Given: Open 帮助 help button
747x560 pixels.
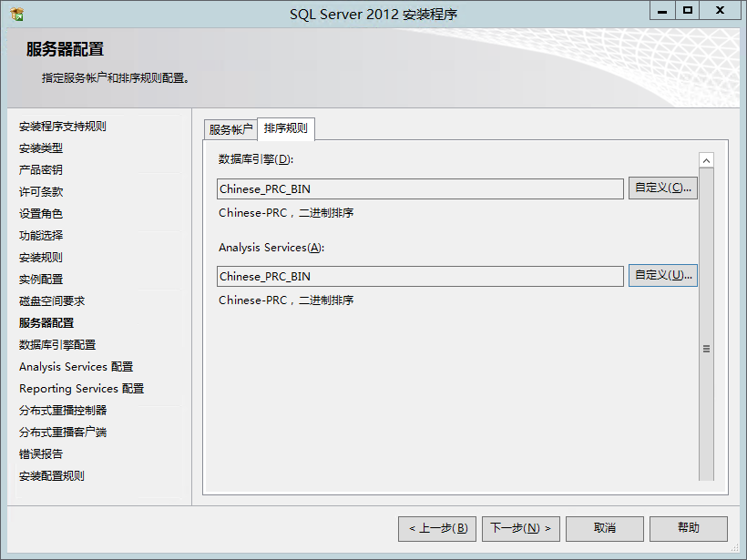Looking at the screenshot, I should [689, 528].
